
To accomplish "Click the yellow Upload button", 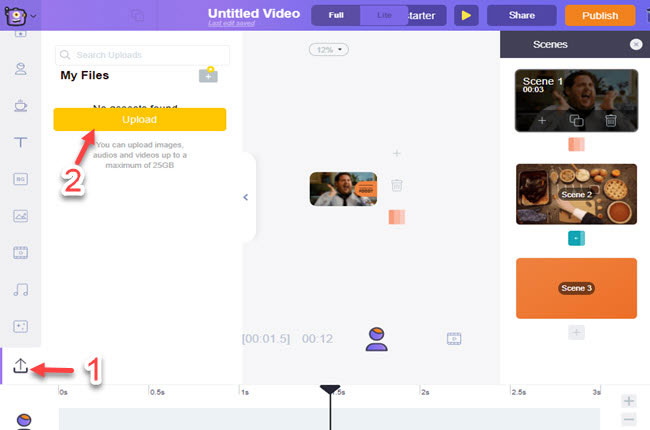I will 140,119.
